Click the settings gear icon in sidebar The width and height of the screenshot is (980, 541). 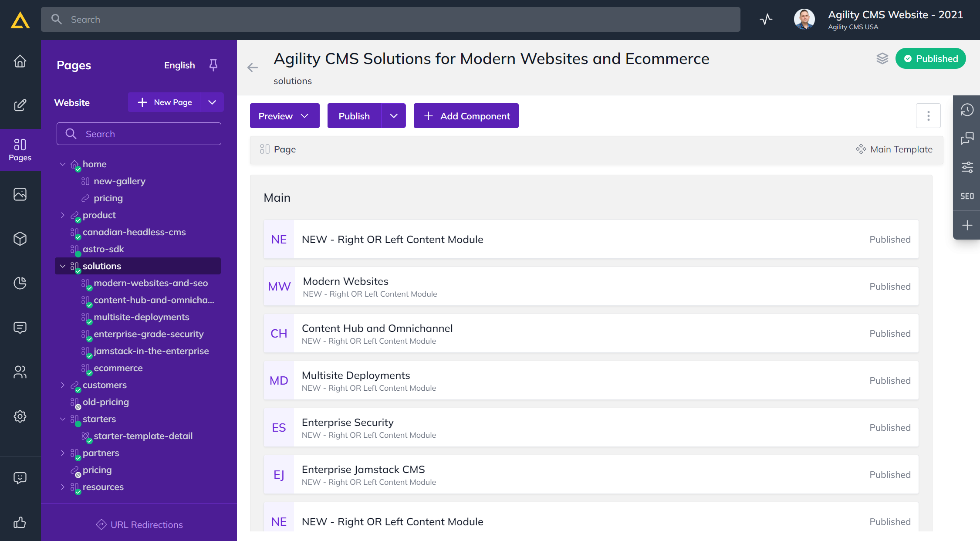[x=20, y=416]
